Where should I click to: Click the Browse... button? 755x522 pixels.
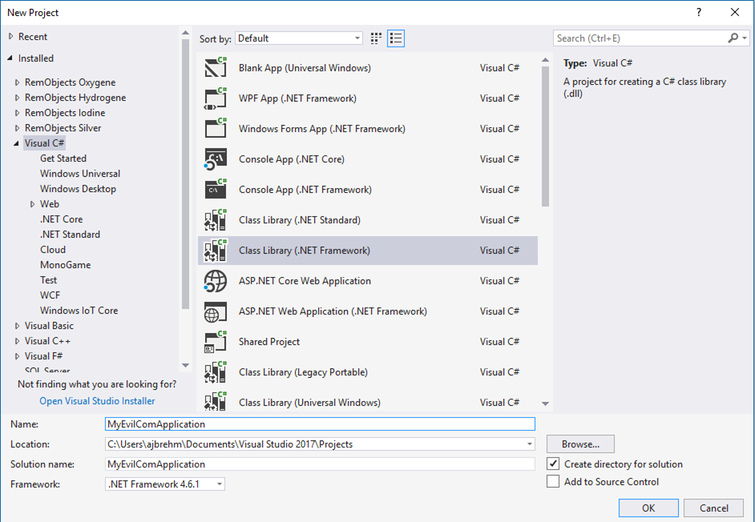580,444
